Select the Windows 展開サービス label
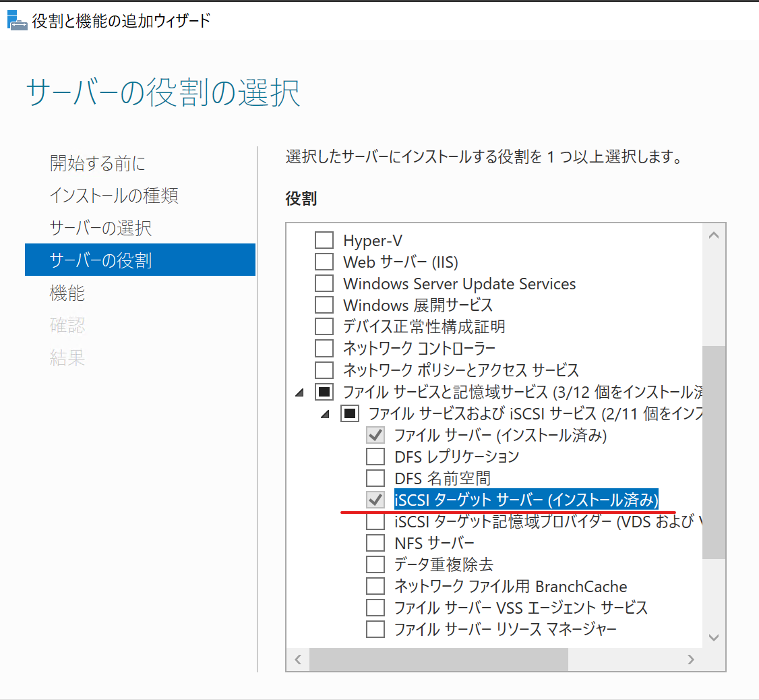This screenshot has height=700, width=759. pos(418,305)
